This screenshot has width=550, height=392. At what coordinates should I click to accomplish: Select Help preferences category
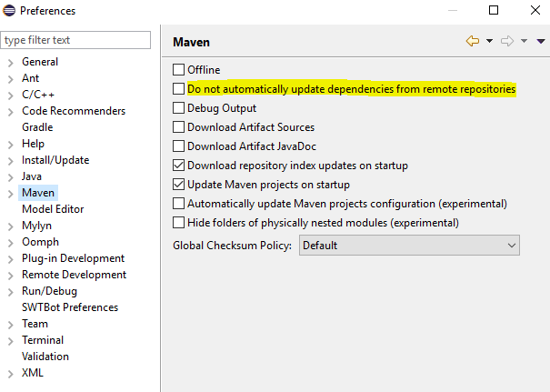34,144
